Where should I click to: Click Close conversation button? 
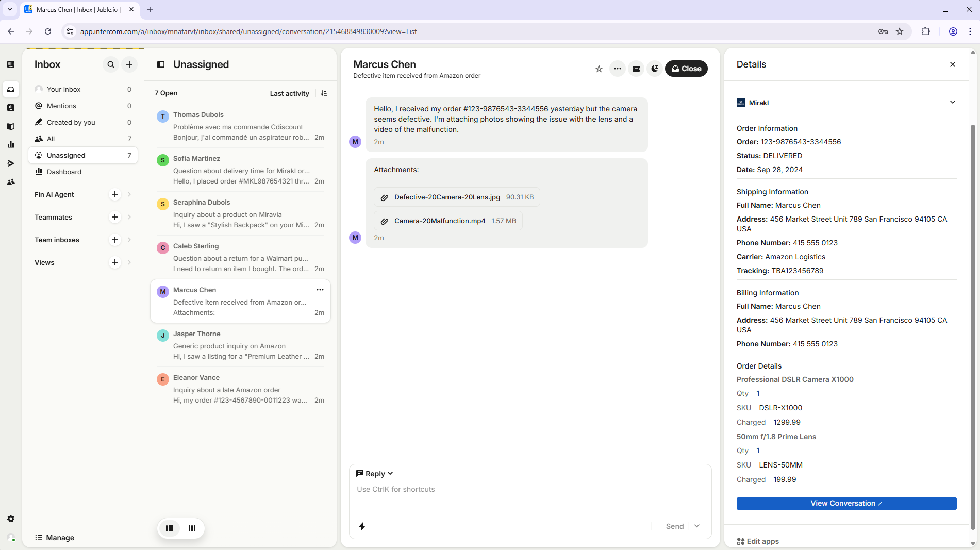(x=686, y=69)
